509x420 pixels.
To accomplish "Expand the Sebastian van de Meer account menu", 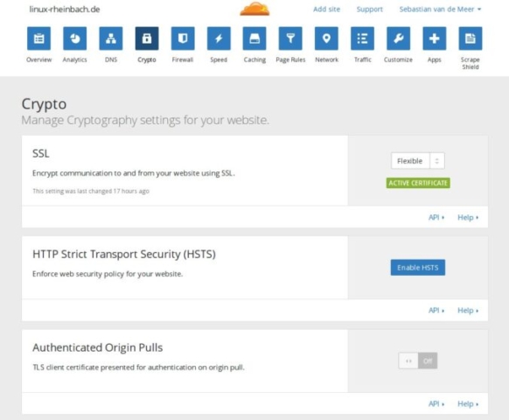I will pos(440,9).
